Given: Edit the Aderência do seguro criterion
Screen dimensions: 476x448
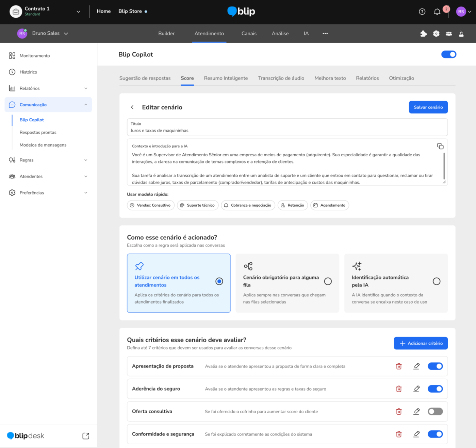Looking at the screenshot, I should (416, 389).
